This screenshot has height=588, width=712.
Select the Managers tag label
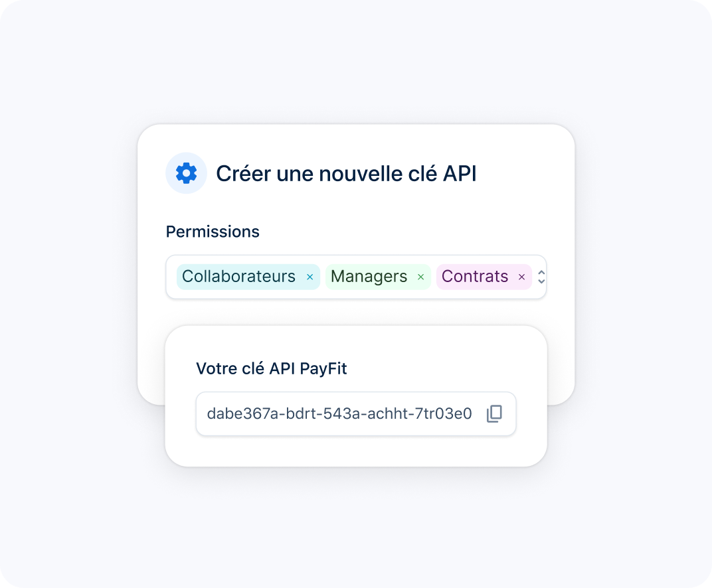tap(369, 276)
